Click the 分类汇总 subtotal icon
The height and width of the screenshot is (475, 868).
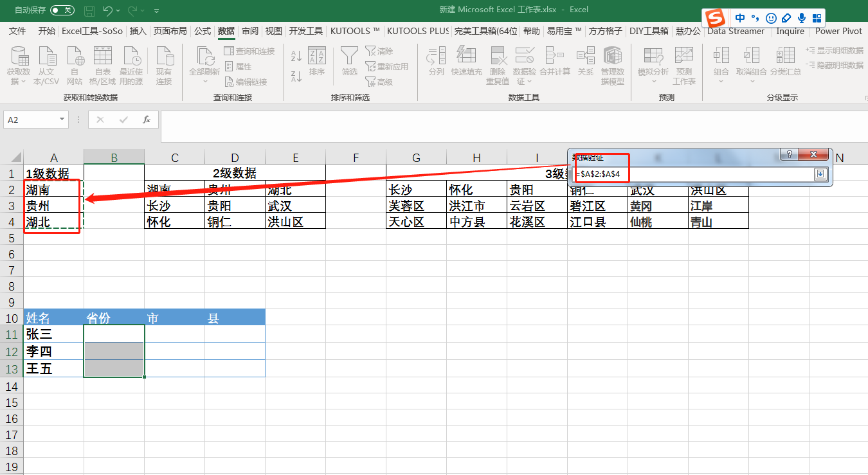786,62
